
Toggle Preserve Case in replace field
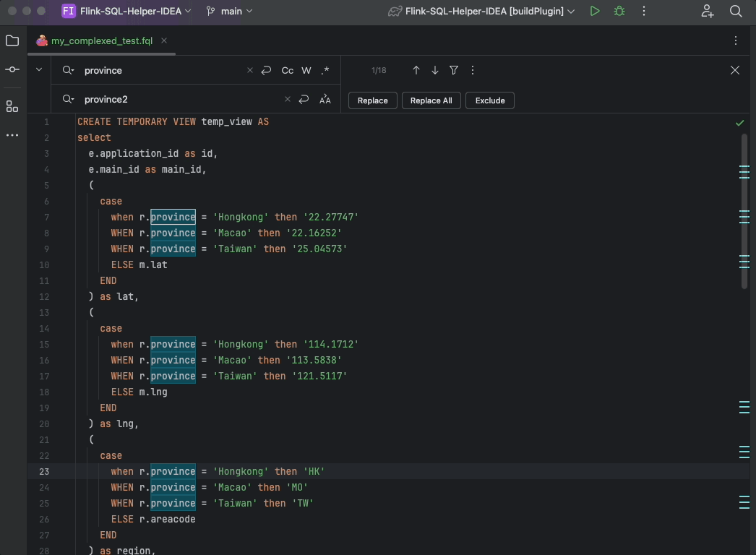(325, 100)
